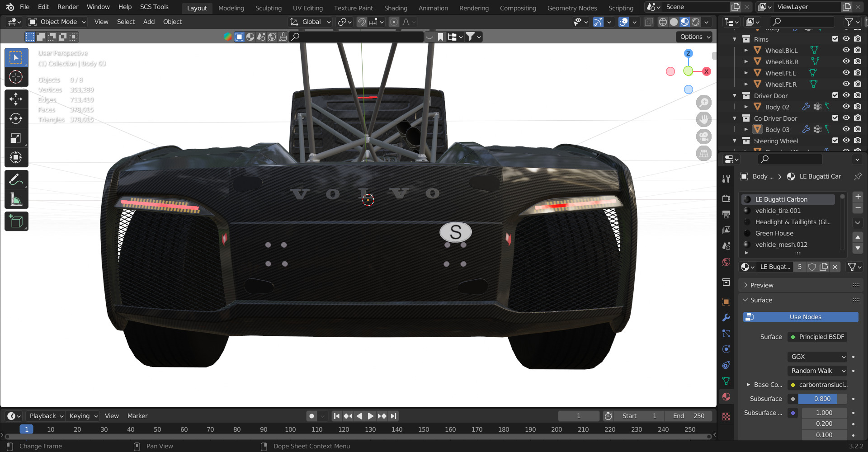Hide Wheel.Bk.L in viewport

pyautogui.click(x=846, y=50)
